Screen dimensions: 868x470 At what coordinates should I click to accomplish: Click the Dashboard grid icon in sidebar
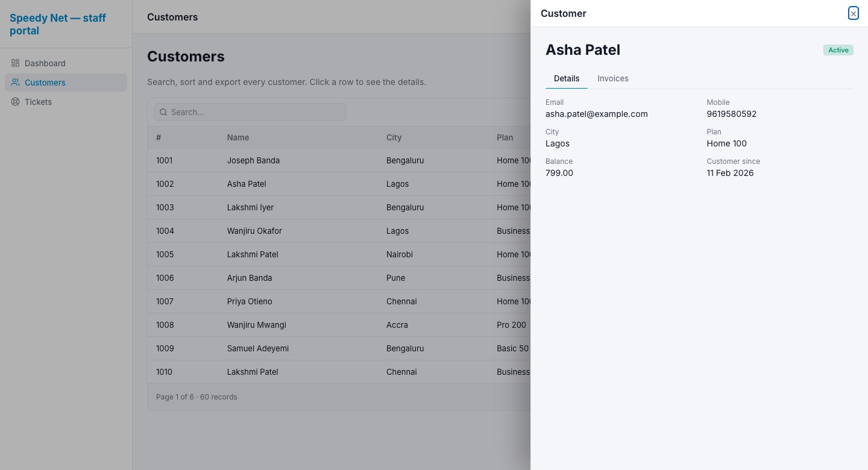pos(16,63)
